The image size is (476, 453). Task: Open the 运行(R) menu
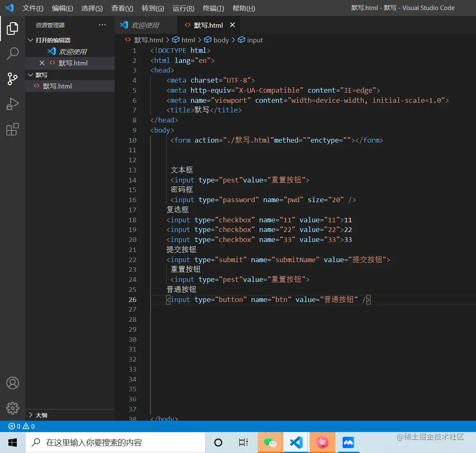[x=183, y=8]
